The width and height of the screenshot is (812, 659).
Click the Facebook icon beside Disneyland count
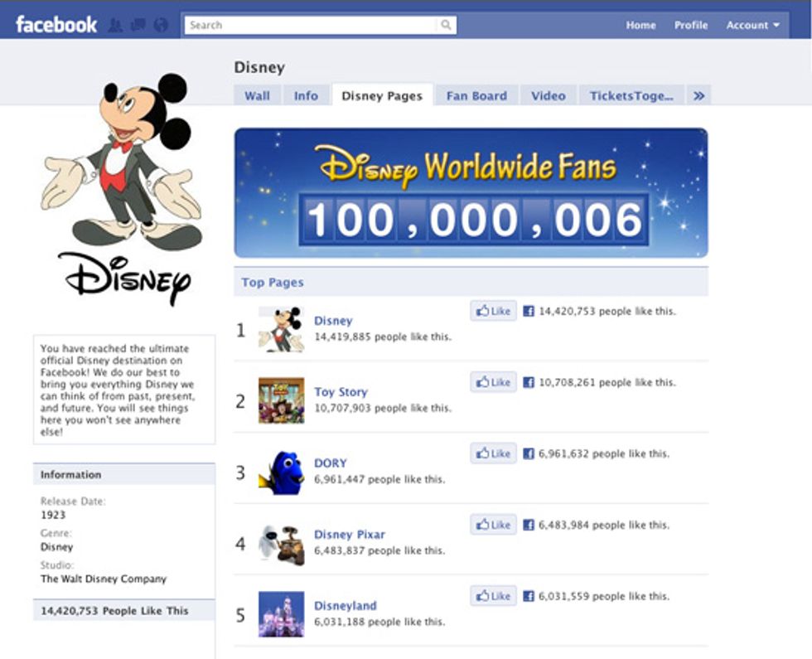(x=528, y=597)
